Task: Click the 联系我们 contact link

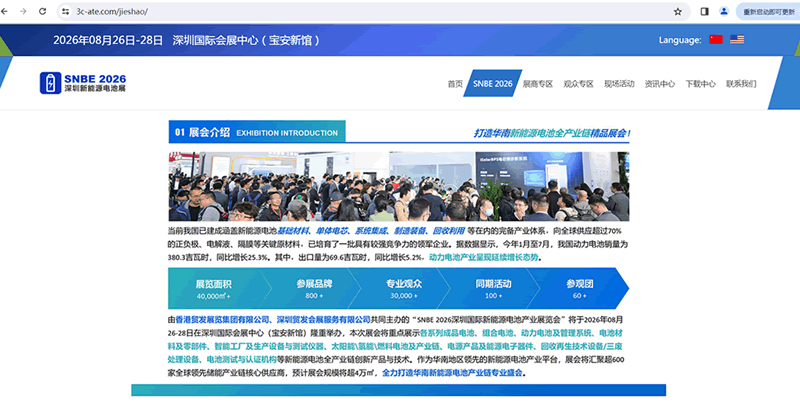Action: pyautogui.click(x=741, y=84)
